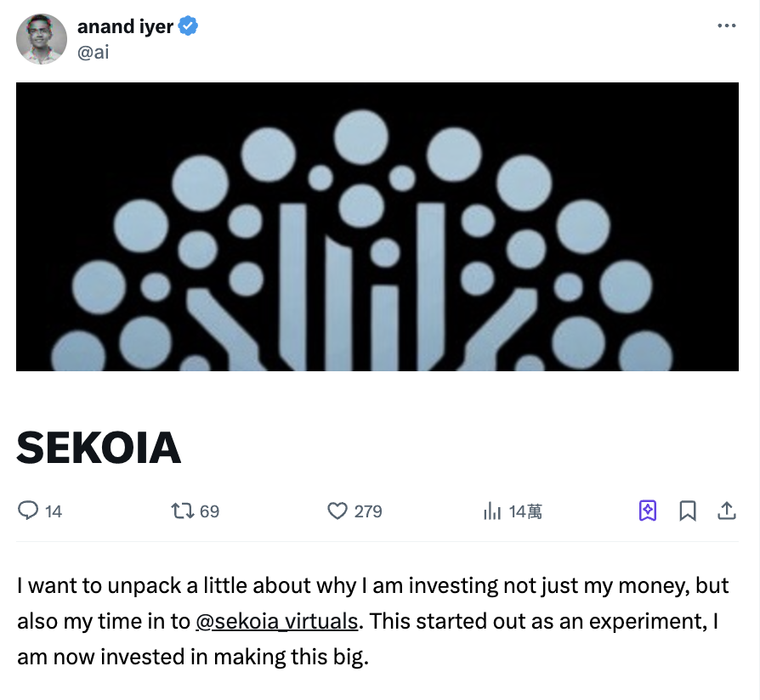The height and width of the screenshot is (700, 760).
Task: Click the like count 279
Action: [x=368, y=511]
